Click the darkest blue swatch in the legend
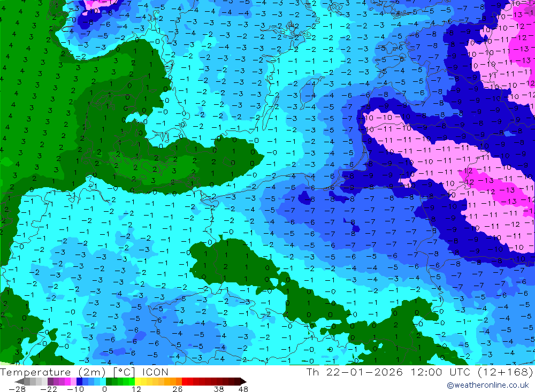Image resolution: width=535 pixels, height=392 pixels. pyautogui.click(x=79, y=381)
